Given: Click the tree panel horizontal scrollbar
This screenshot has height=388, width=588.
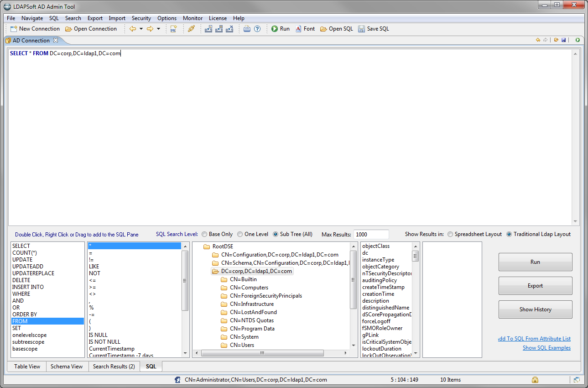Looking at the screenshot, I should coord(262,353).
